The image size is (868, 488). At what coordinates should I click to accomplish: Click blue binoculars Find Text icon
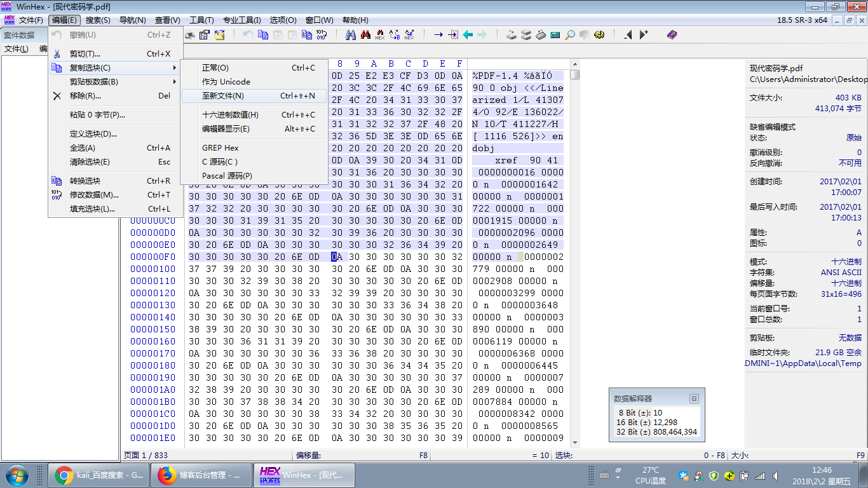pyautogui.click(x=350, y=35)
